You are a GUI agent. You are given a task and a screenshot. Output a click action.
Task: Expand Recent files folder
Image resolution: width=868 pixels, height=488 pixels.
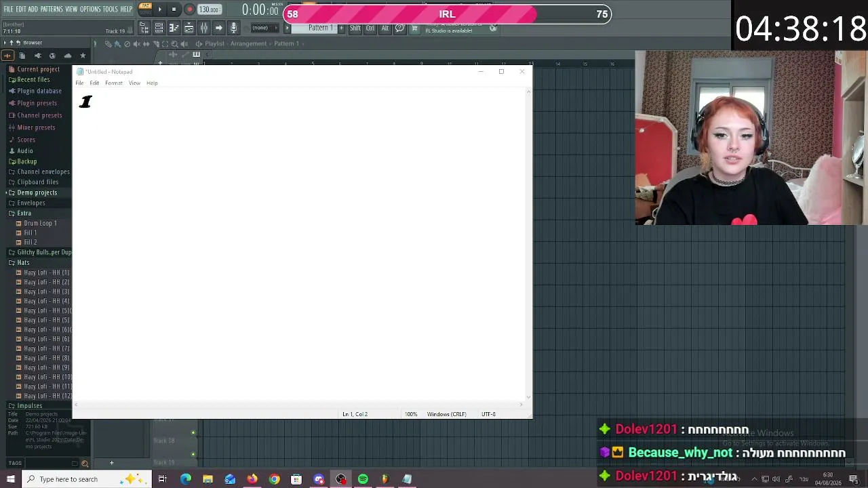(x=29, y=79)
